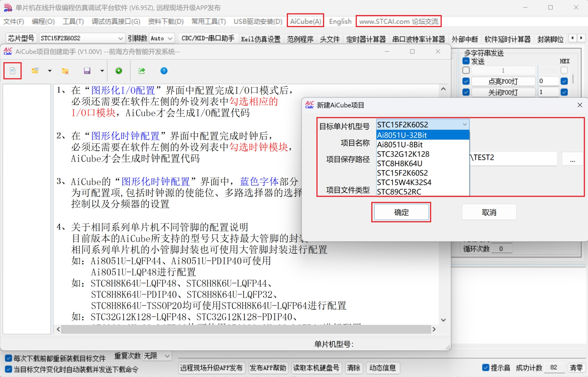Click the new project document icon
The height and width of the screenshot is (377, 588).
[x=12, y=71]
